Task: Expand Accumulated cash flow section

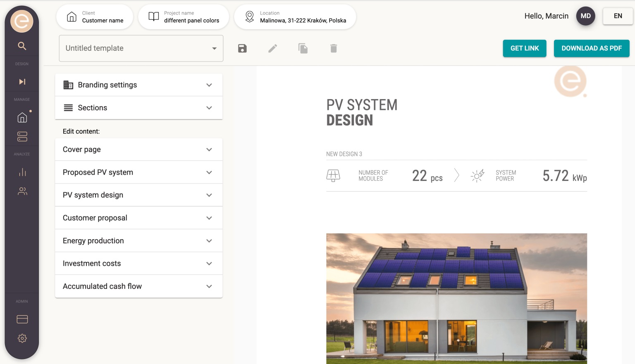Action: (139, 286)
